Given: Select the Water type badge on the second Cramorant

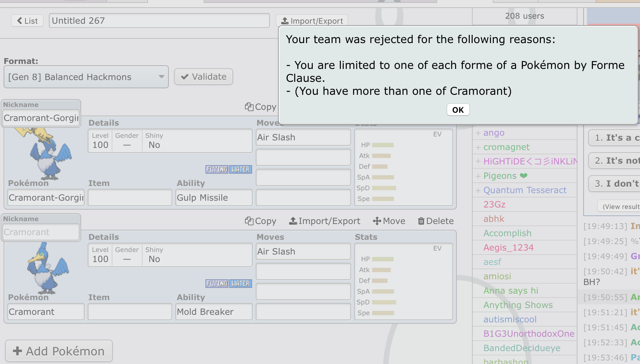Looking at the screenshot, I should point(241,283).
